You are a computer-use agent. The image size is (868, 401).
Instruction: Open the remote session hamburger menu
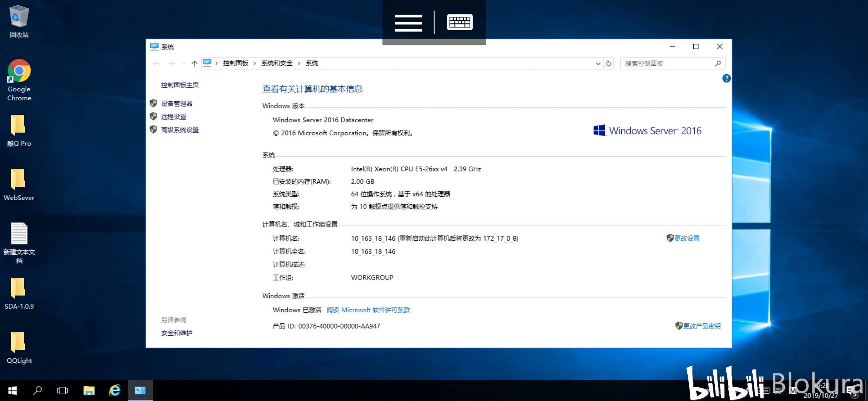pyautogui.click(x=408, y=23)
